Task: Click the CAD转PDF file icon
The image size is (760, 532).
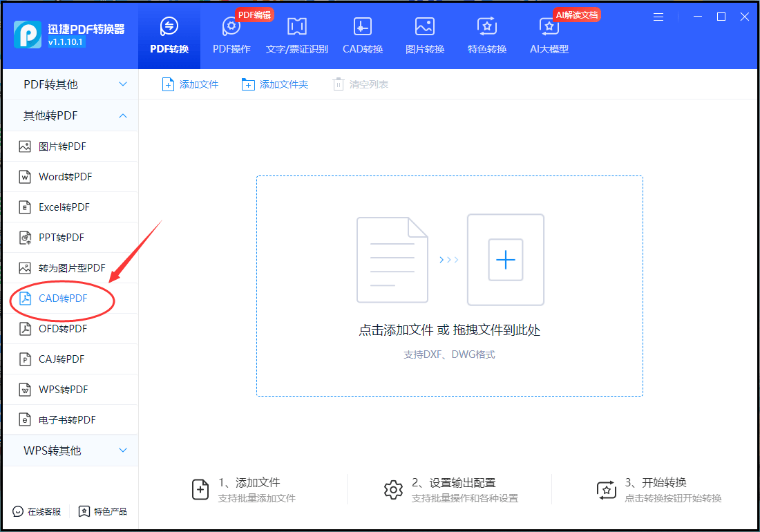Action: point(25,298)
